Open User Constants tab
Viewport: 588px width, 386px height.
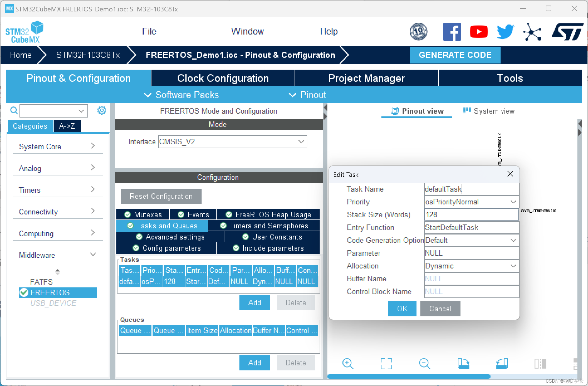coord(272,237)
